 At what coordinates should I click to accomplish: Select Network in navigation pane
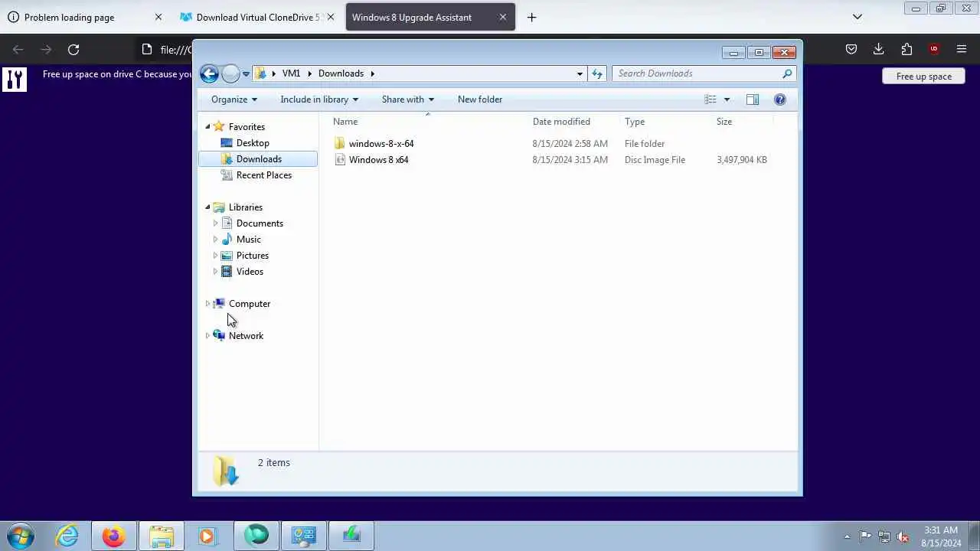point(245,336)
